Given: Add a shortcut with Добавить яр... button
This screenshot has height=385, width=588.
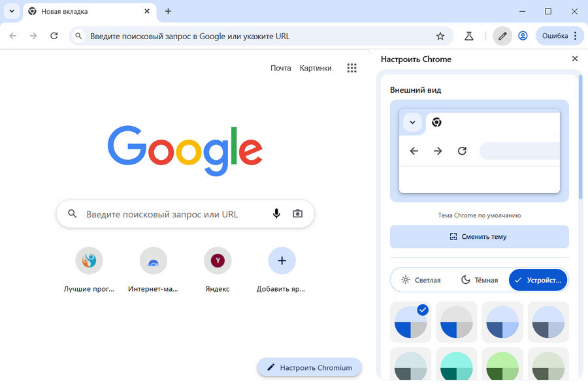Looking at the screenshot, I should (x=282, y=270).
